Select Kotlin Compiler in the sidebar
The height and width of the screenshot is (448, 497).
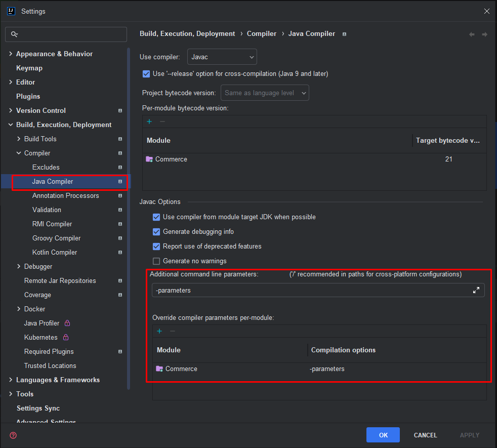(x=54, y=252)
